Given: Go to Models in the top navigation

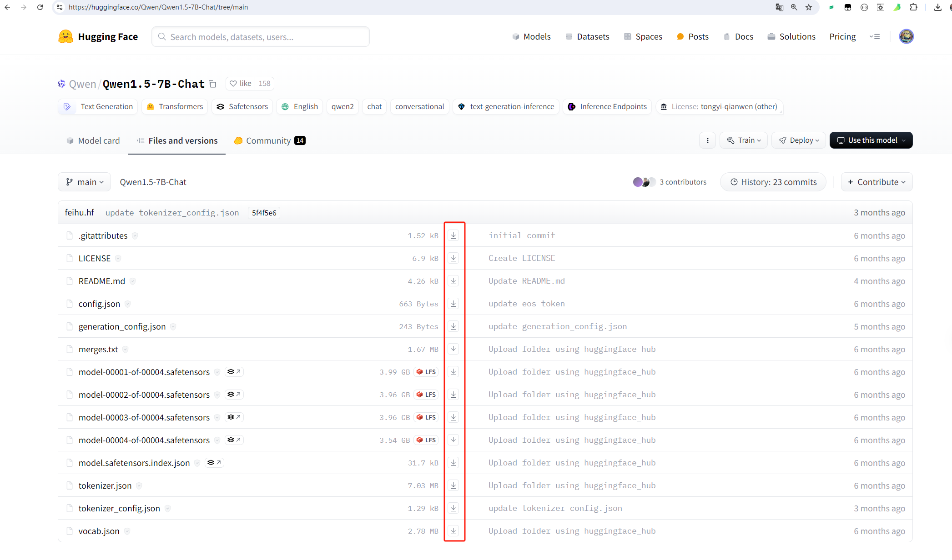Looking at the screenshot, I should 531,37.
